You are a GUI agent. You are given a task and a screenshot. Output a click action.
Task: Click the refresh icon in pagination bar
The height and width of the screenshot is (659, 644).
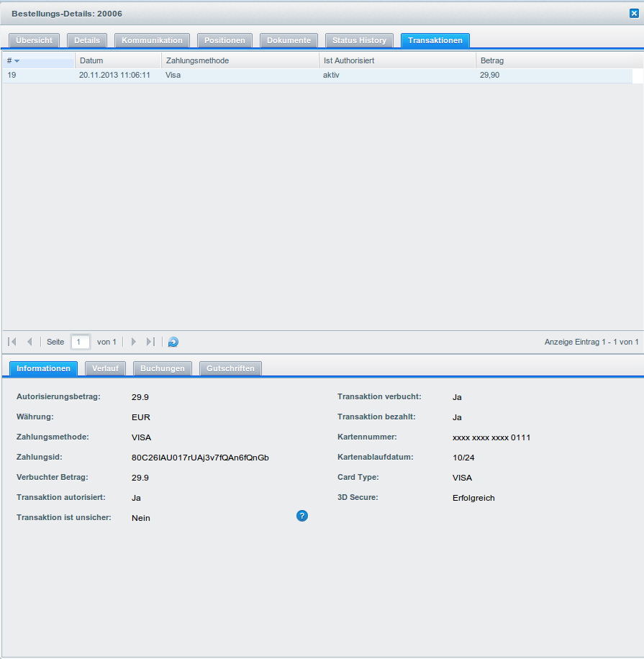click(x=173, y=342)
